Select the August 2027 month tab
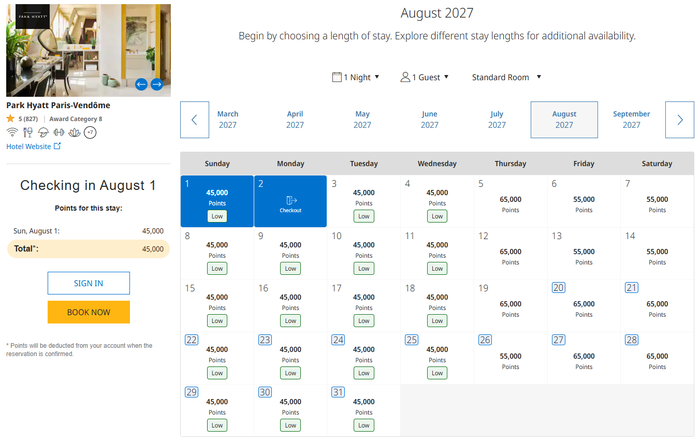 tap(564, 120)
